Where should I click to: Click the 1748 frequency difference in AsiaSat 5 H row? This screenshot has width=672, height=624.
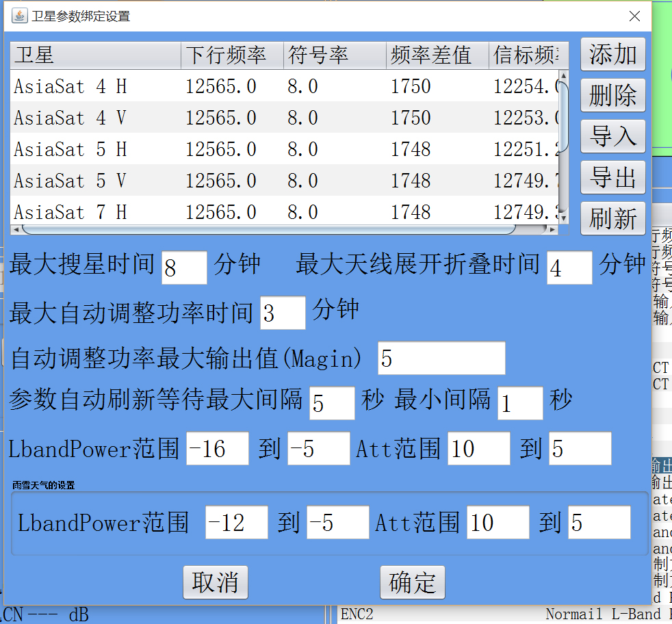click(411, 148)
